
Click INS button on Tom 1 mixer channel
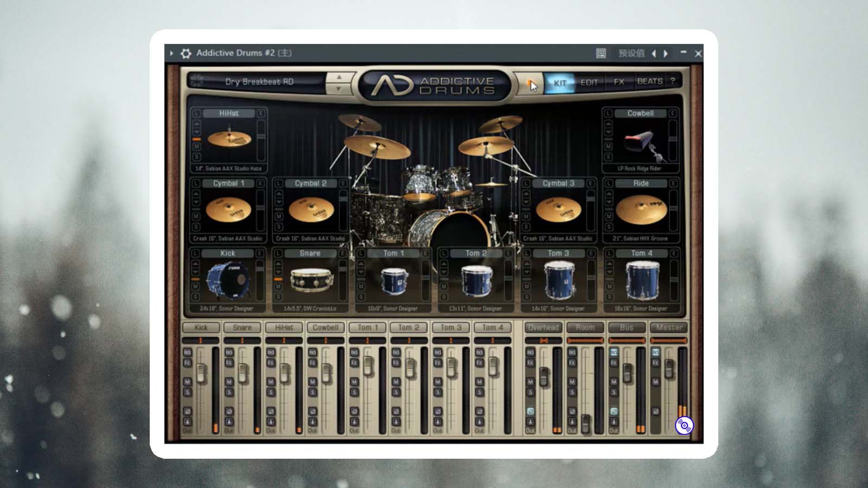click(354, 352)
